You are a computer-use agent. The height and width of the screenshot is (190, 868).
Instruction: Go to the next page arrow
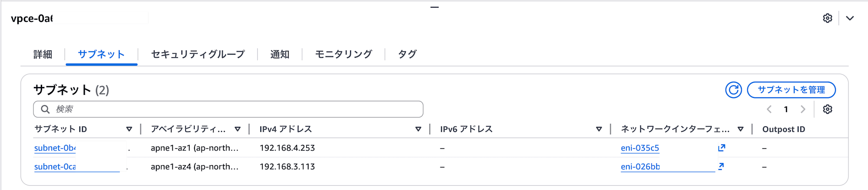pos(803,109)
